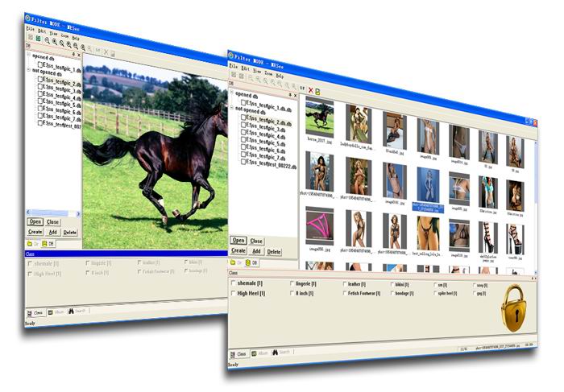Open the File menu in right window
Image resolution: width=564 pixels, height=392 pixels.
(x=234, y=67)
